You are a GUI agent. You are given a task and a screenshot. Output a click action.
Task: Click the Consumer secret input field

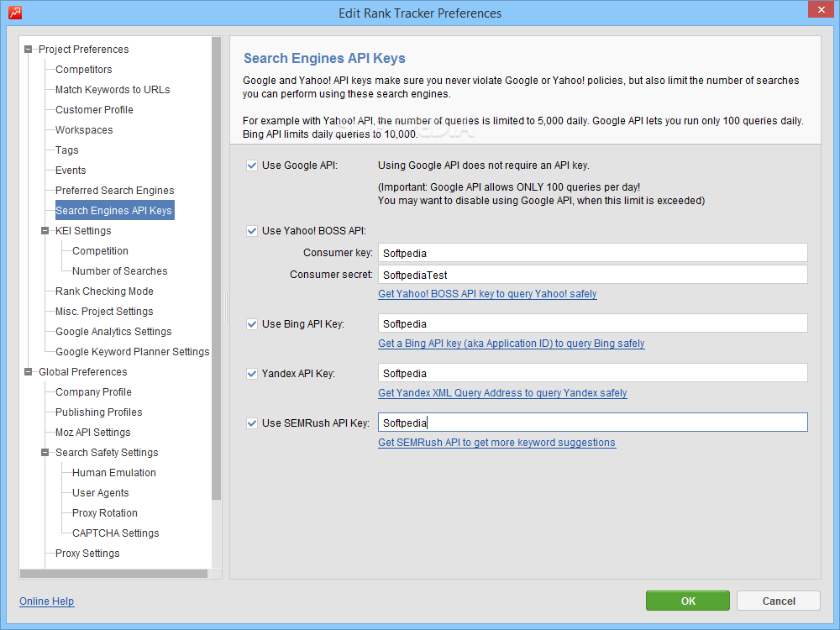pyautogui.click(x=592, y=275)
